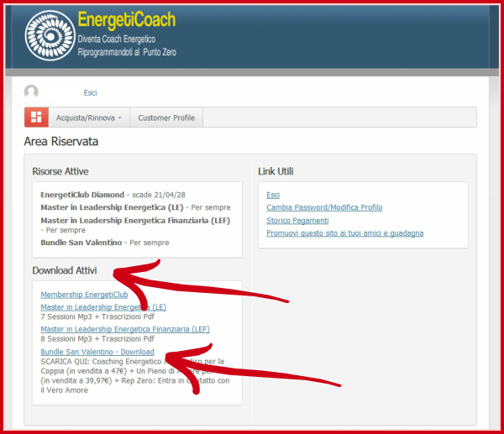The height and width of the screenshot is (434, 504).
Task: Click Esci in Link Utili box
Action: [273, 195]
